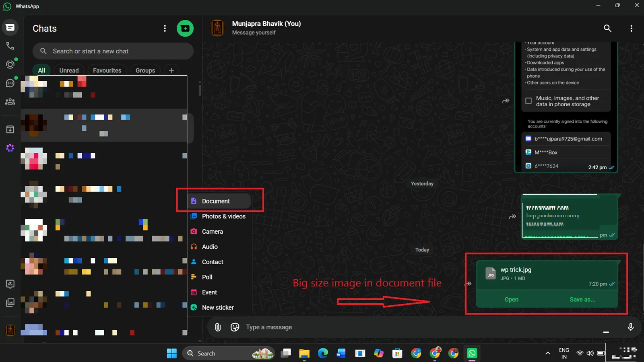The image size is (644, 362).
Task: Choose Poll from the attach menu
Action: pos(220,277)
